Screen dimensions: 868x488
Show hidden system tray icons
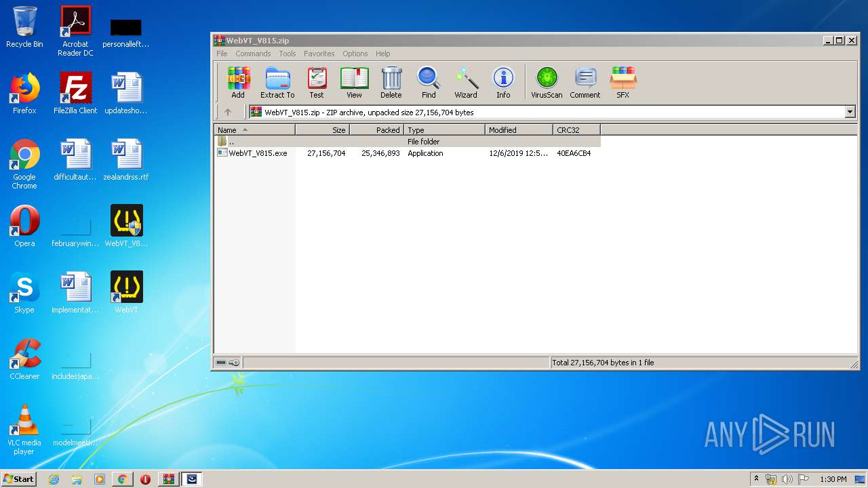pyautogui.click(x=756, y=479)
